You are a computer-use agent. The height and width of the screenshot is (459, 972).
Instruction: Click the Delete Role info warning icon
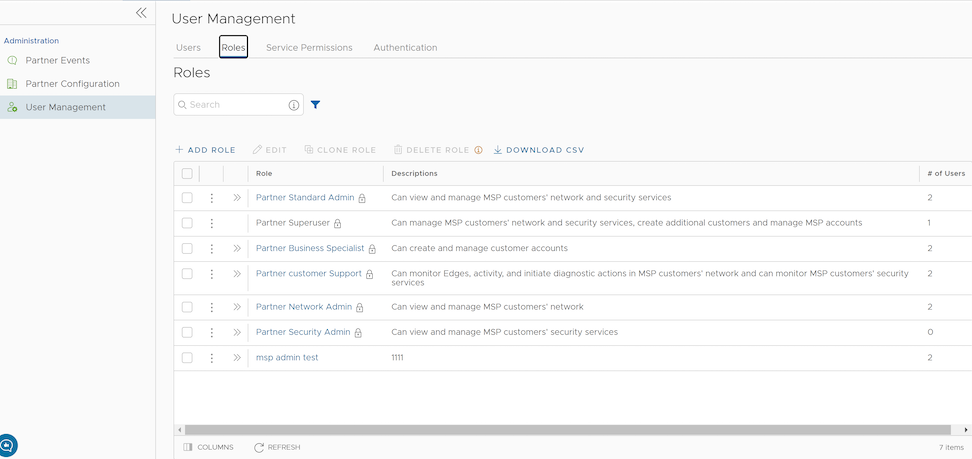[x=478, y=150]
